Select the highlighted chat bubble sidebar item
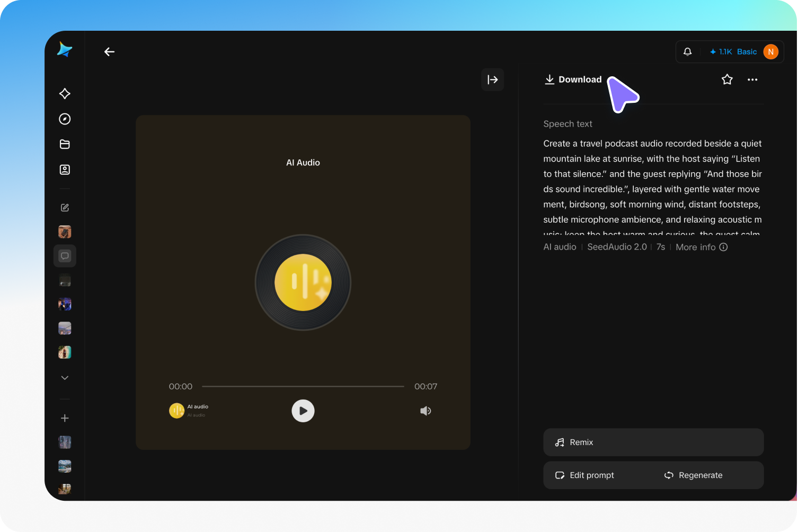Viewport: 798px width, 532px height. point(65,256)
